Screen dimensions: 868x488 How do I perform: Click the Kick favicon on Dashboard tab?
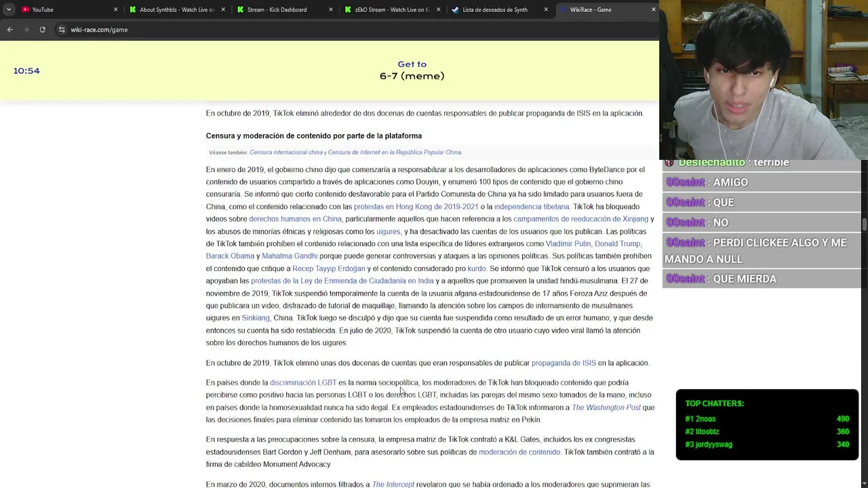click(x=240, y=9)
